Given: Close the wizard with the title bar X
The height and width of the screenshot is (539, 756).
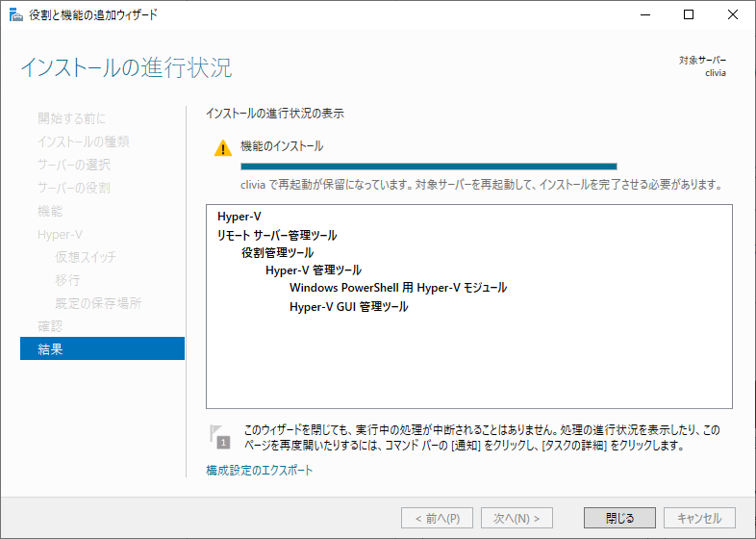Looking at the screenshot, I should pos(732,15).
